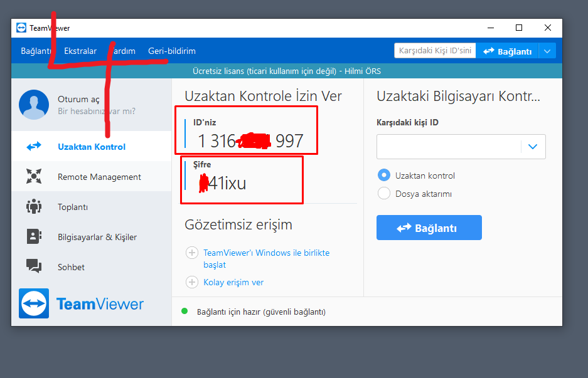Open the Ekstralar menu
This screenshot has width=588, height=378.
point(80,51)
